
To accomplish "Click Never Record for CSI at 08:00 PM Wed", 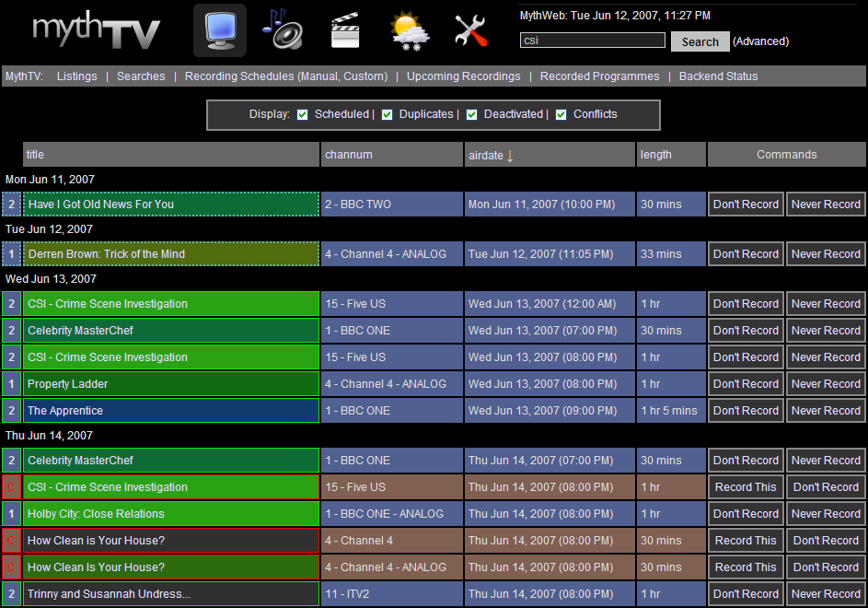I will coord(826,357).
